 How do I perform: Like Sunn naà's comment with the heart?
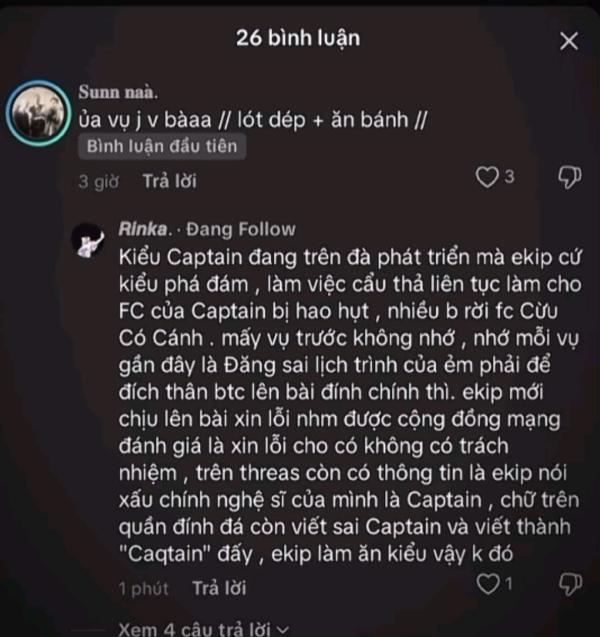tap(487, 177)
